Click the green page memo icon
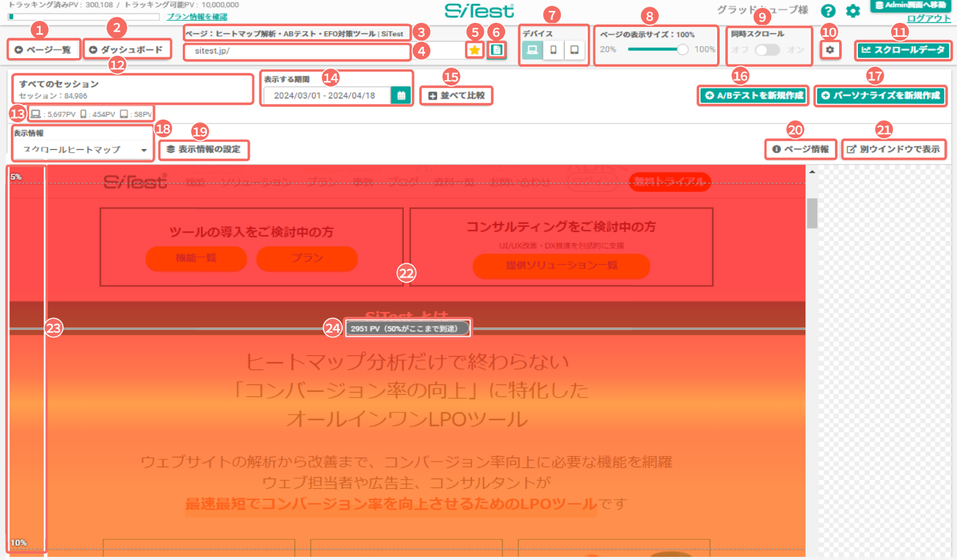 click(x=497, y=50)
